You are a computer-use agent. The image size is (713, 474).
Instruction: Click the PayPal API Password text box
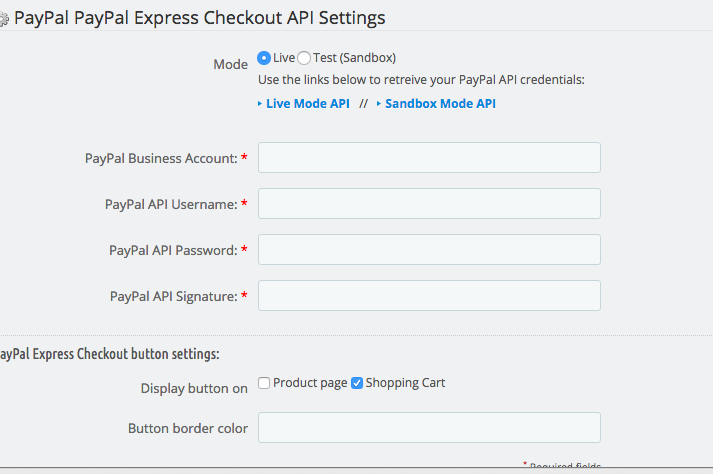tap(429, 250)
